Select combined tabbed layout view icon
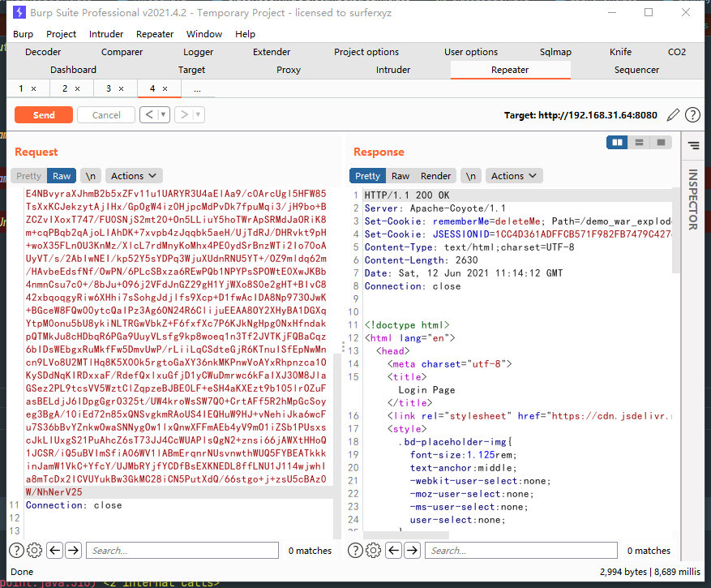This screenshot has width=711, height=588. click(661, 143)
